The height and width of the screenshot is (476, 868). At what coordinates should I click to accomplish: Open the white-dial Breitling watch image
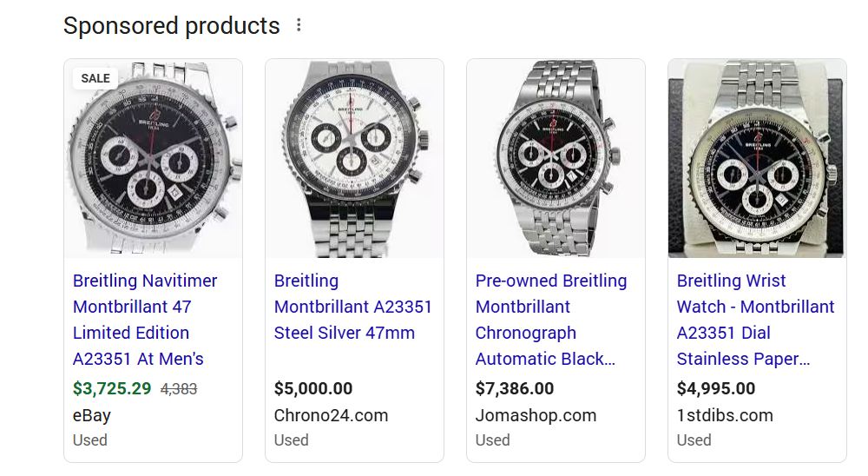[354, 158]
